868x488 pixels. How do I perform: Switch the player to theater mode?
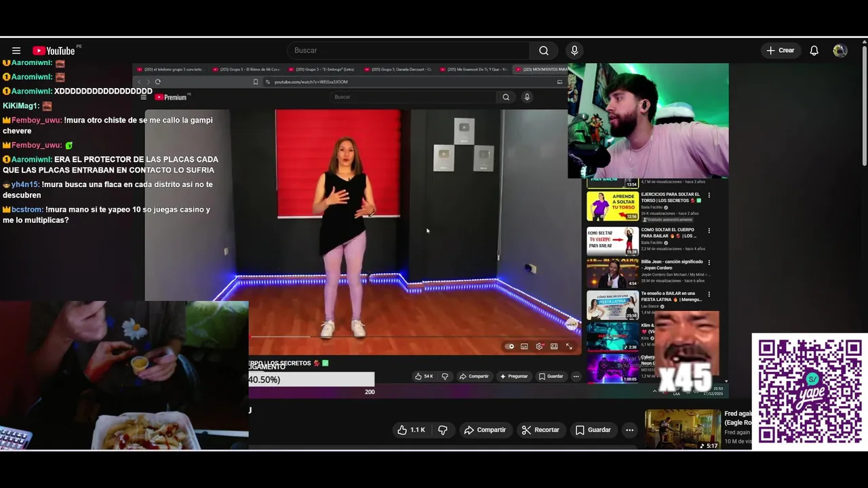[554, 346]
